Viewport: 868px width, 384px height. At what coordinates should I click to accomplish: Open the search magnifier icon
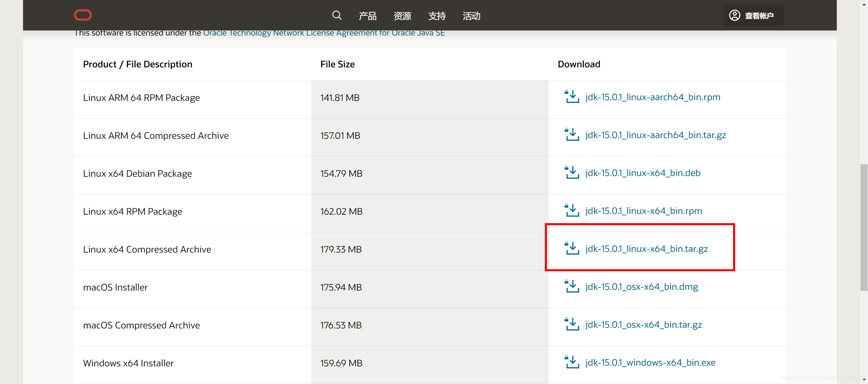(337, 15)
